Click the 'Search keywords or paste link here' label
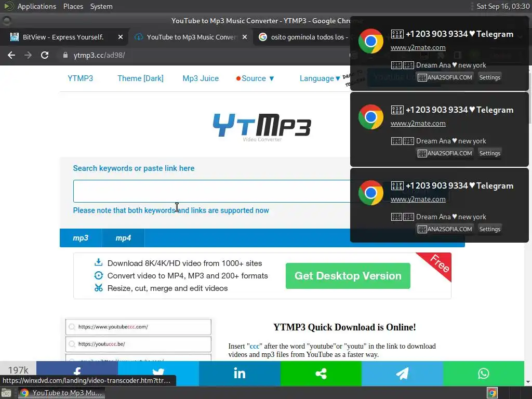This screenshot has width=532, height=399. [134, 168]
